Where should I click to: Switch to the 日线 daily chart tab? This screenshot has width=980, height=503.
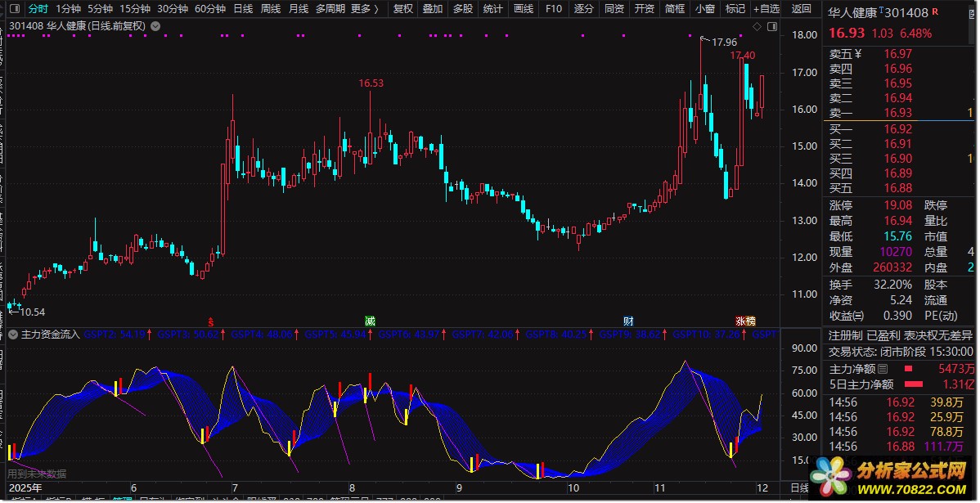click(x=243, y=9)
